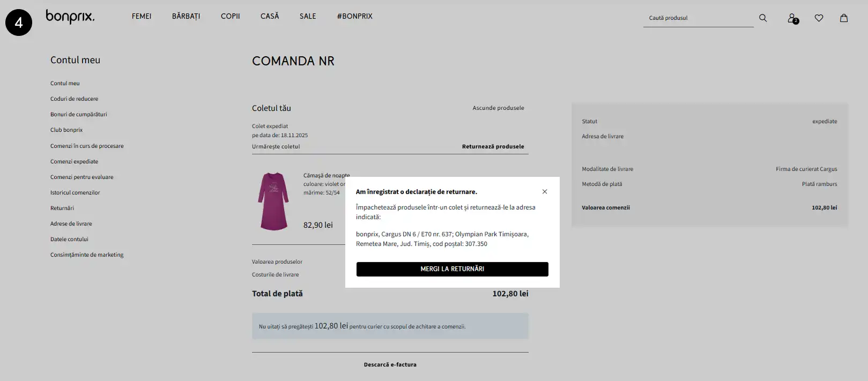Open the COPII menu
The image size is (868, 381).
click(231, 17)
